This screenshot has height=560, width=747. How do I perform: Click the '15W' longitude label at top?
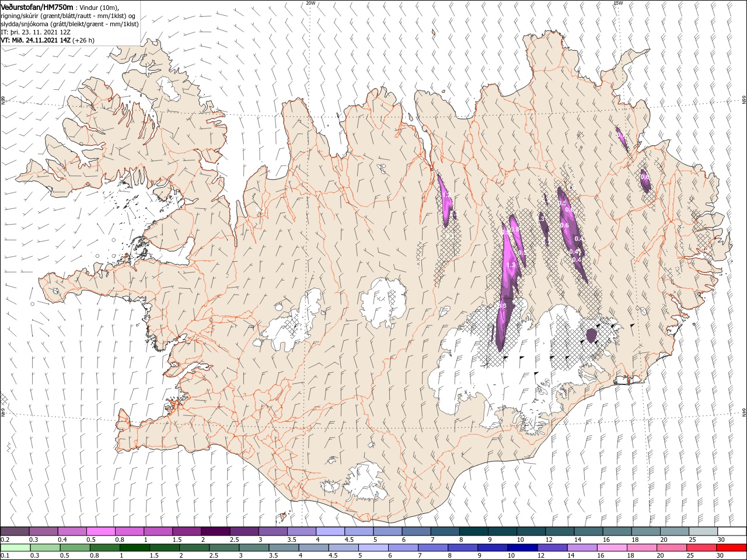click(x=618, y=3)
